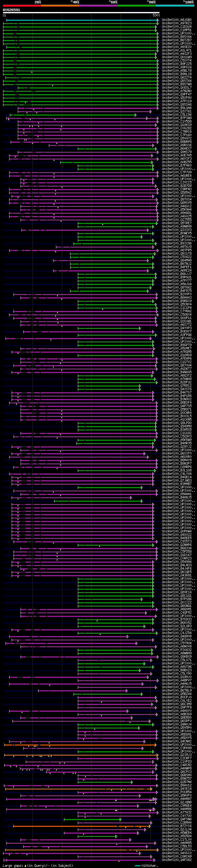Select hit UniRef100_C5LC96
This screenshot has height=868, width=197.
[x=177, y=115]
